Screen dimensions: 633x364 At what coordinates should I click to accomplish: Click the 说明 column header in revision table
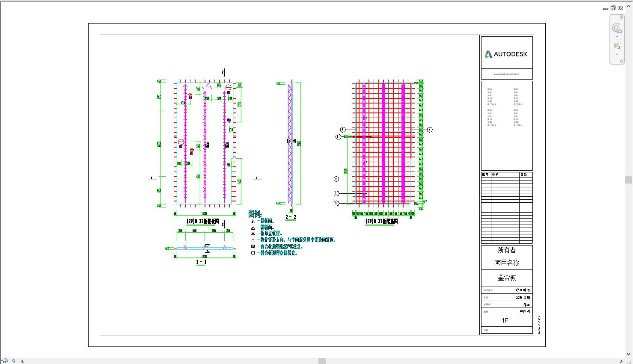(495, 175)
